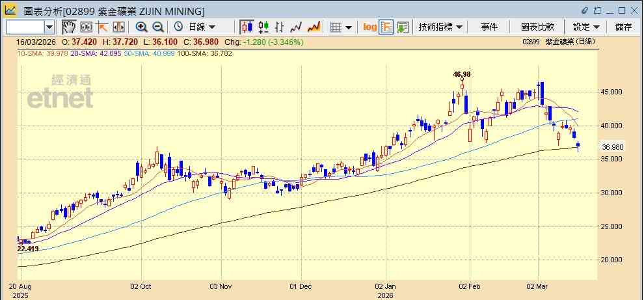Click the binoculars view icon
Image resolution: width=644 pixels, height=300 pixels.
point(87,27)
